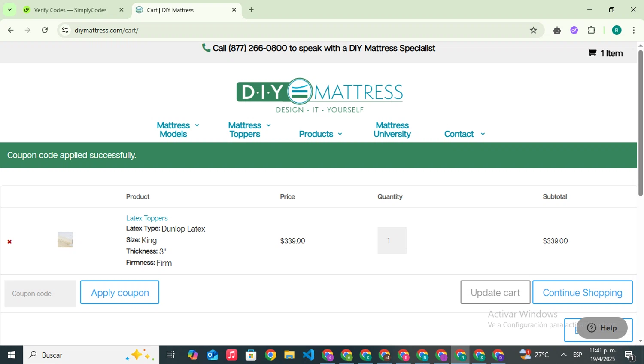The width and height of the screenshot is (644, 364).
Task: Click the ESP language indicator
Action: (577, 355)
